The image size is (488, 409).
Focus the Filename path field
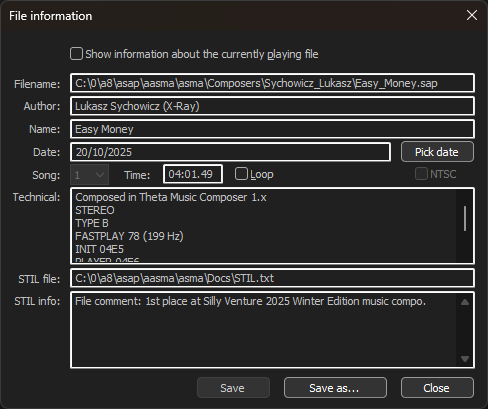[x=272, y=83]
